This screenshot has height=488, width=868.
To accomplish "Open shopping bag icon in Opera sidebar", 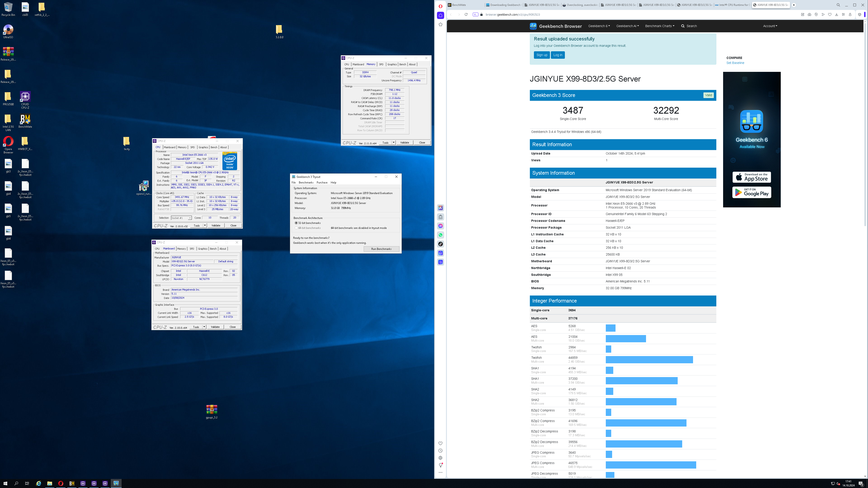I will pos(440,217).
